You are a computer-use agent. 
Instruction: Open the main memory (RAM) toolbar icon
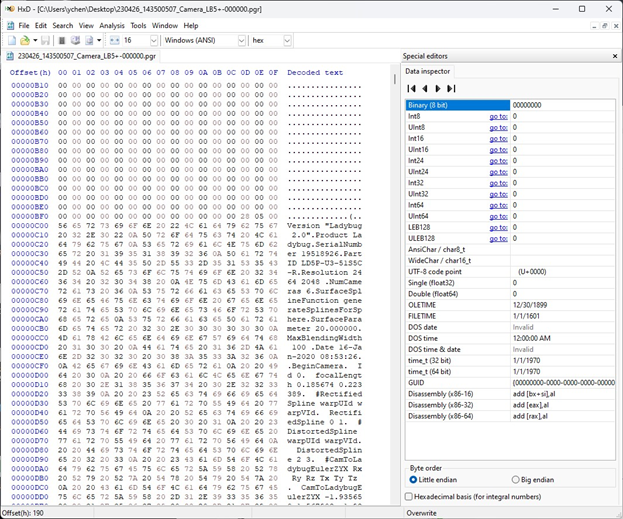tap(62, 41)
